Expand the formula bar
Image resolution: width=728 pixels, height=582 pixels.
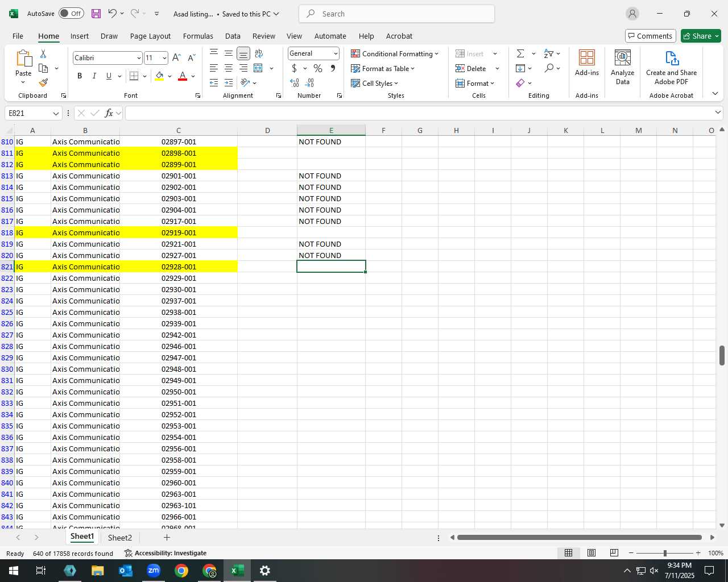click(718, 113)
